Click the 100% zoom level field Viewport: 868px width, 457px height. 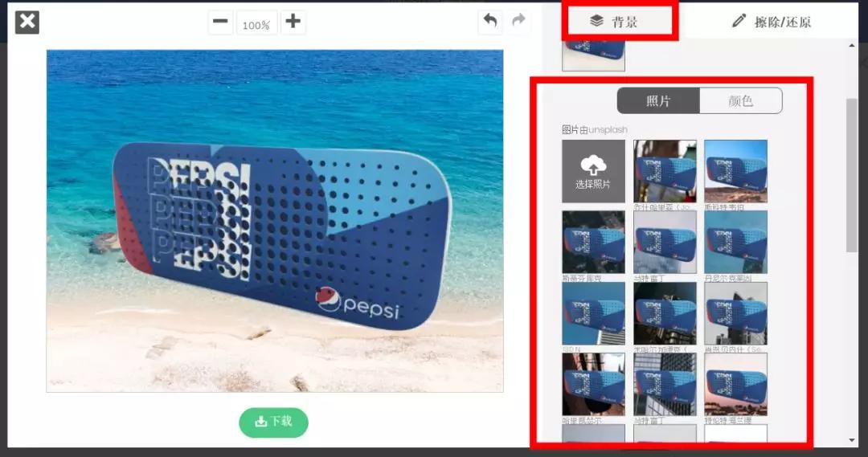[x=256, y=24]
